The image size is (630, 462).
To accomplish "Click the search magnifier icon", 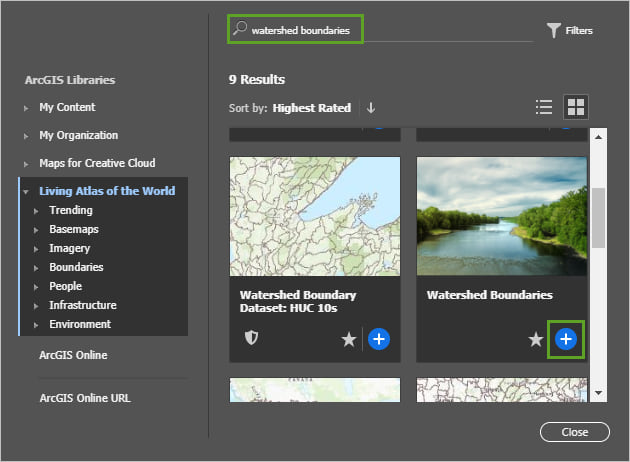I will click(x=240, y=30).
